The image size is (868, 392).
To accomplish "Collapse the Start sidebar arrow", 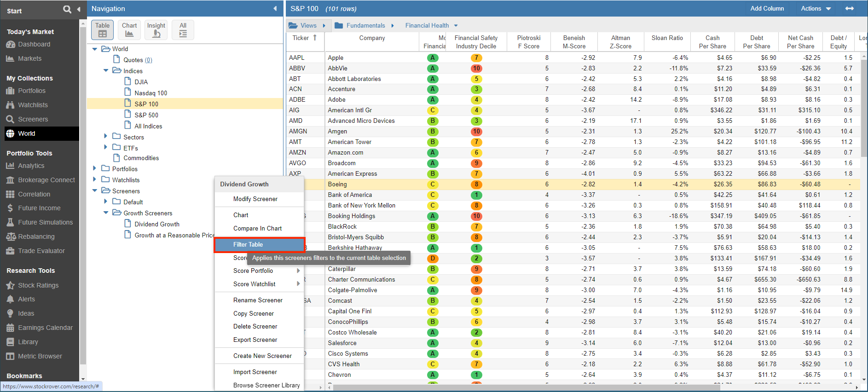I will click(78, 9).
